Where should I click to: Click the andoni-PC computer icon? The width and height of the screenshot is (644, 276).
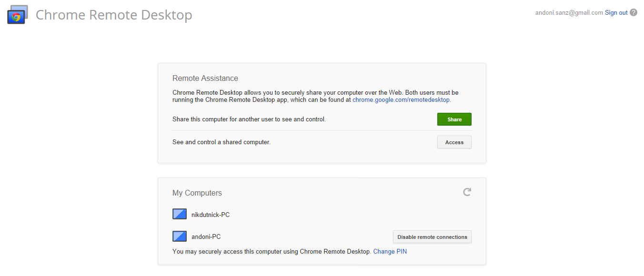click(180, 236)
